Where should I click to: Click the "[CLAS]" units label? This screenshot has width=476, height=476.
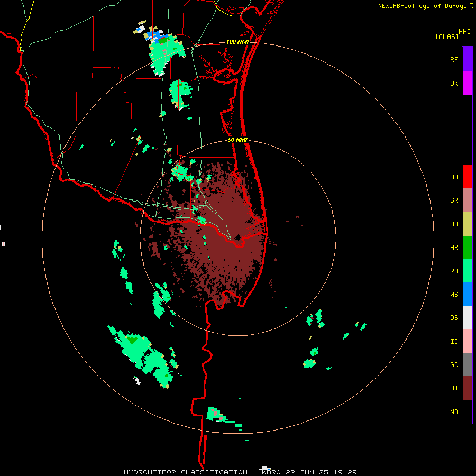pyautogui.click(x=447, y=37)
